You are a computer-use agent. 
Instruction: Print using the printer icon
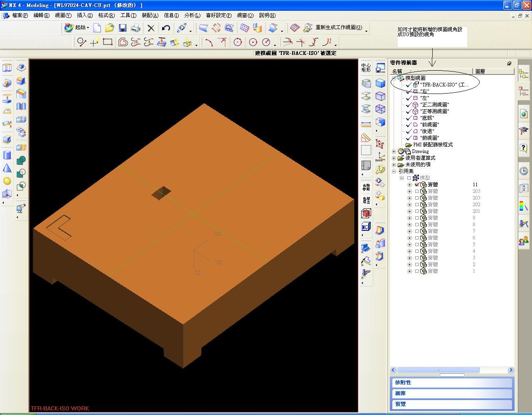(135, 28)
